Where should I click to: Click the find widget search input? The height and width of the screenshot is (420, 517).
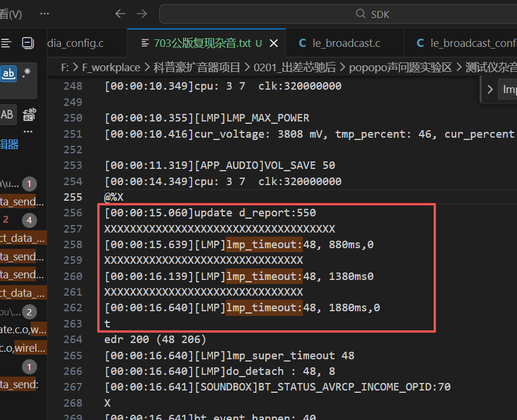coord(507,89)
